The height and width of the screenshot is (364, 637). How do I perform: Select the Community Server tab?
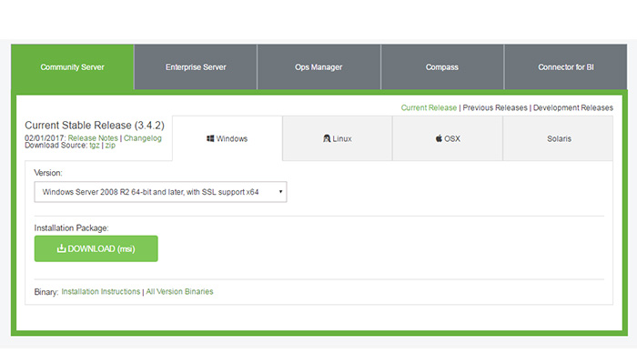pos(72,67)
